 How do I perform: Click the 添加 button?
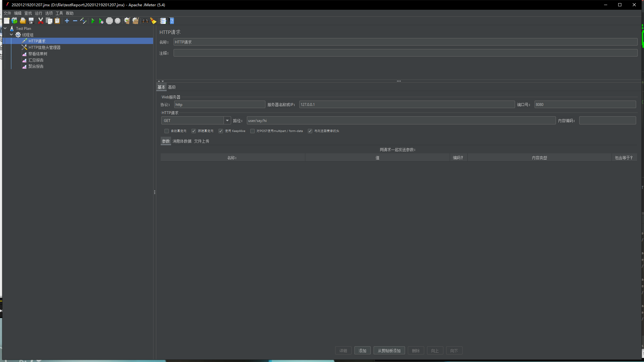coord(362,351)
